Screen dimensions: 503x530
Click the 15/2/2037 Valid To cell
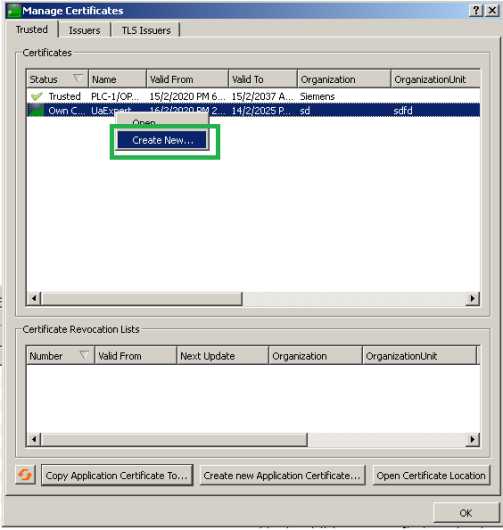coord(263,97)
